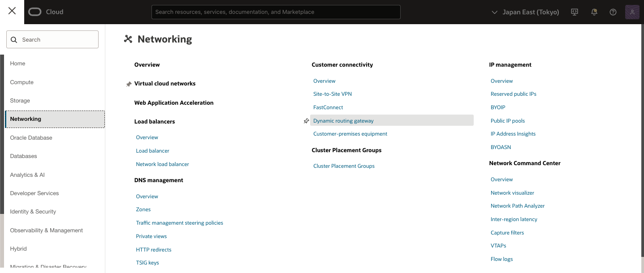Open the BYOASN link

click(501, 147)
